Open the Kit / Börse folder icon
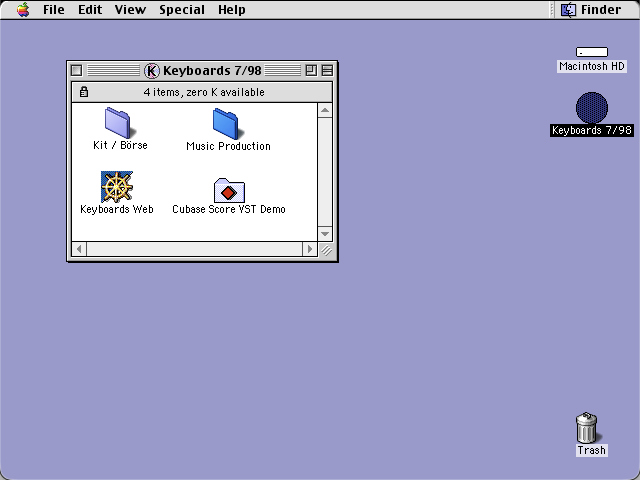The width and height of the screenshot is (640, 480). 120,123
